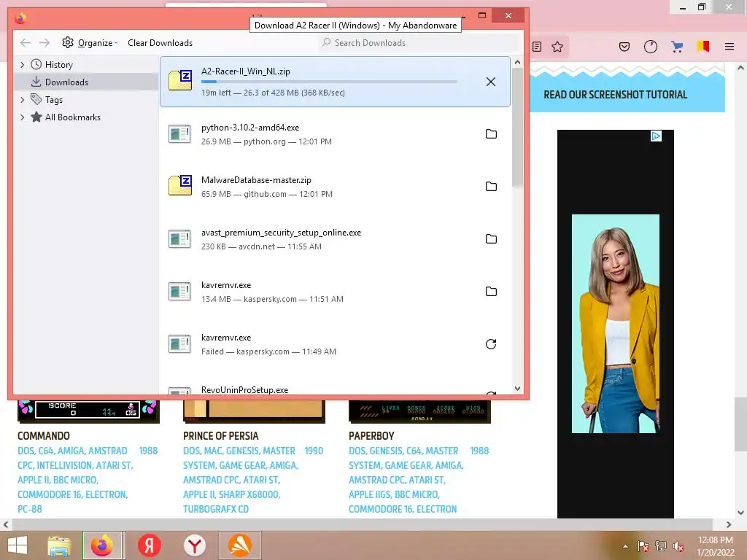This screenshot has height=560, width=747.
Task: Focus the Search Downloads field
Action: (x=419, y=43)
